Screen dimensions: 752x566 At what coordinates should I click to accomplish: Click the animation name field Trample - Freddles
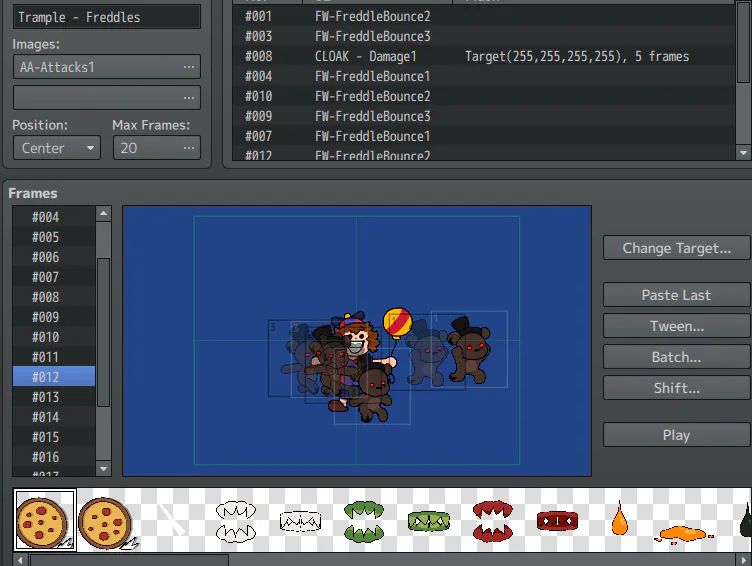tap(106, 17)
